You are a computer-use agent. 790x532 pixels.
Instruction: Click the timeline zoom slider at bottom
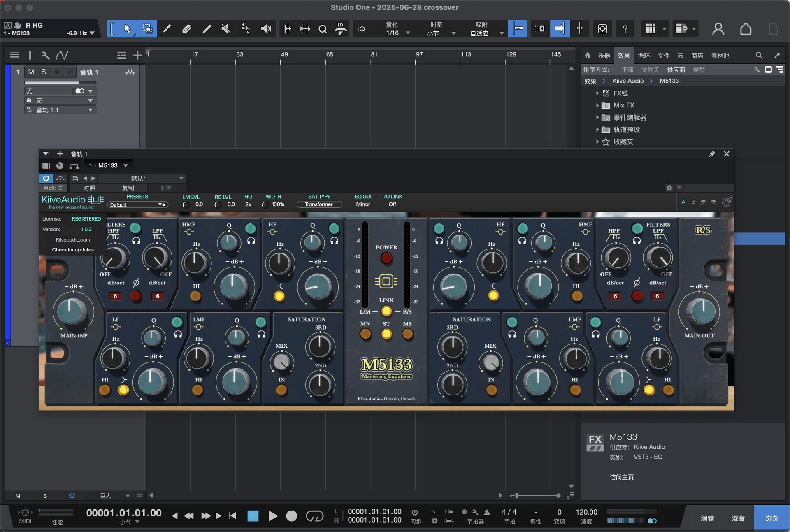pos(535,495)
